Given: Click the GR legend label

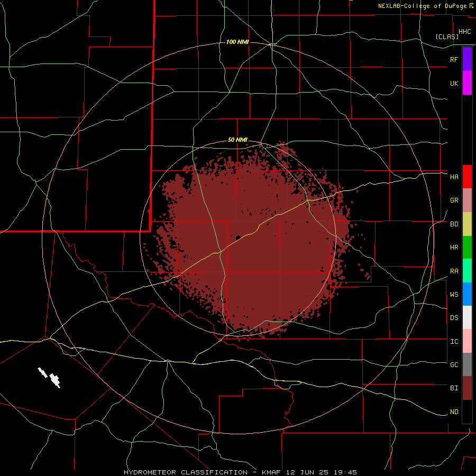Looking at the screenshot, I should [x=454, y=200].
